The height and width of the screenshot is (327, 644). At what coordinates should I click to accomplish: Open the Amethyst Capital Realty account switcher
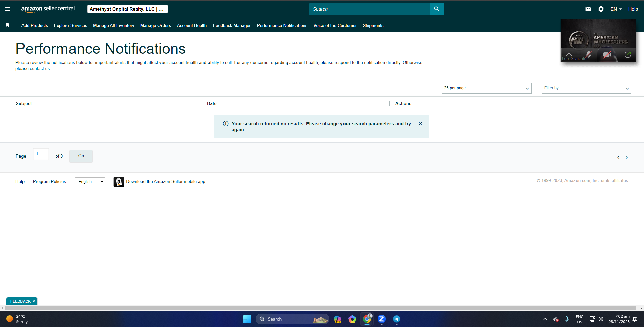click(x=128, y=9)
